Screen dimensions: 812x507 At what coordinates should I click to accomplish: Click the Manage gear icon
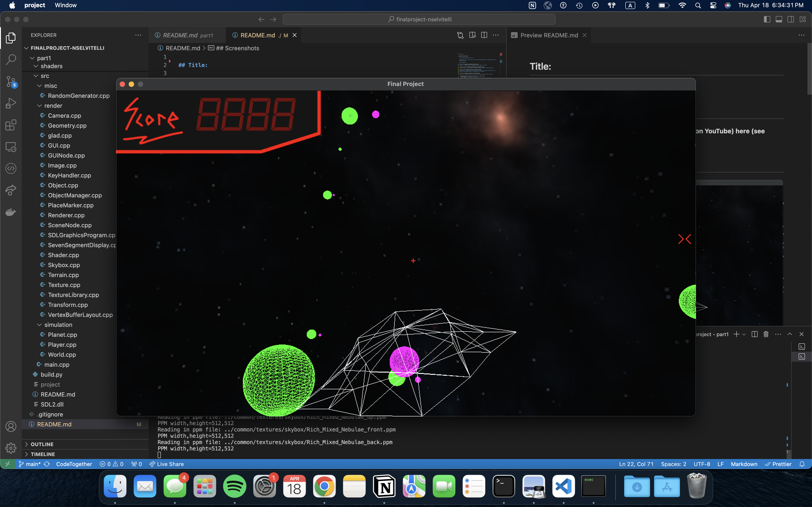click(11, 448)
